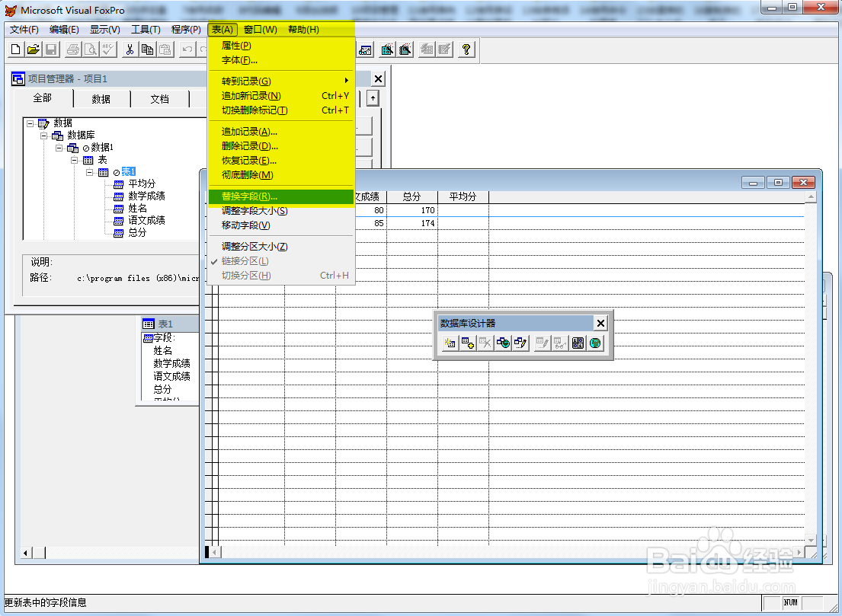Screen dimensions: 842x616
Task: Collapse the 数据1 database node
Action: [x=59, y=148]
